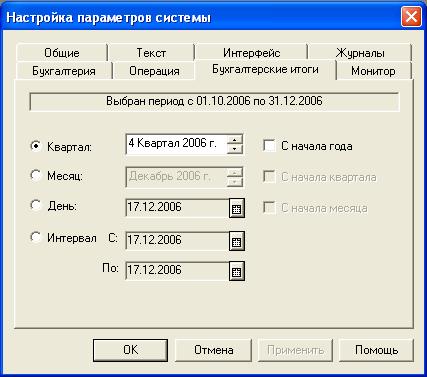The height and width of the screenshot is (377, 427).
Task: Click the День date field
Action: (x=177, y=208)
